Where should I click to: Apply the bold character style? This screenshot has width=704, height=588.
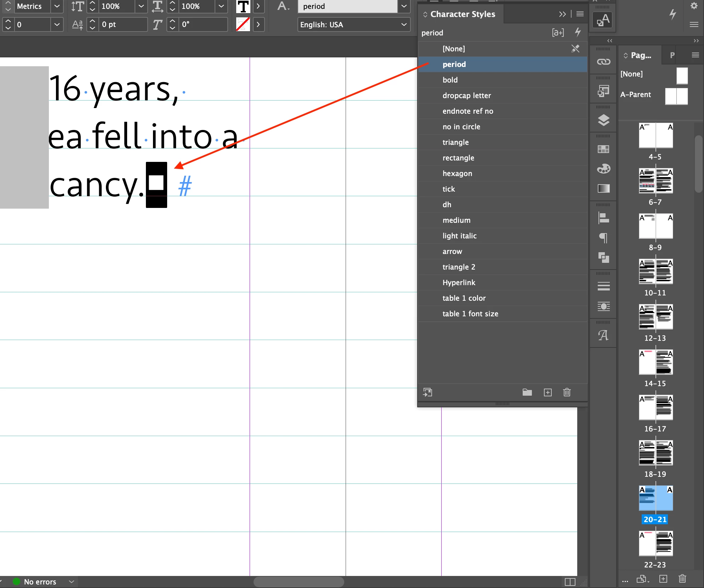point(450,80)
